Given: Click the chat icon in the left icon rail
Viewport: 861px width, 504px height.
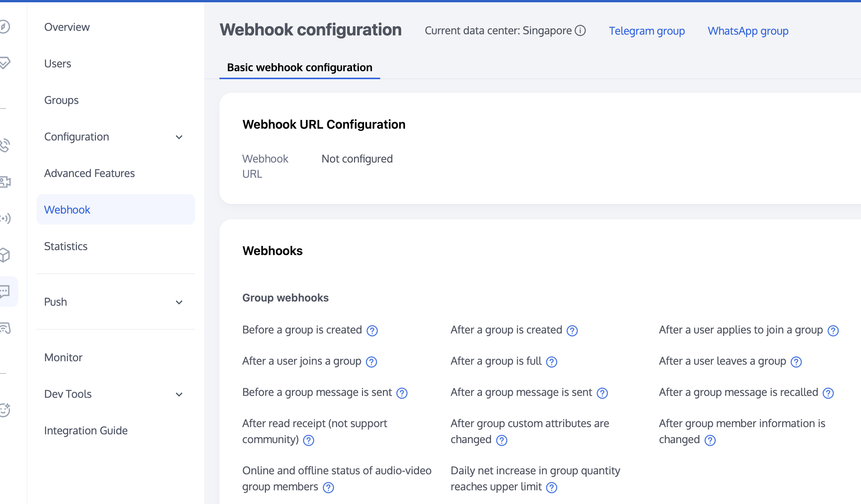Looking at the screenshot, I should [x=5, y=292].
